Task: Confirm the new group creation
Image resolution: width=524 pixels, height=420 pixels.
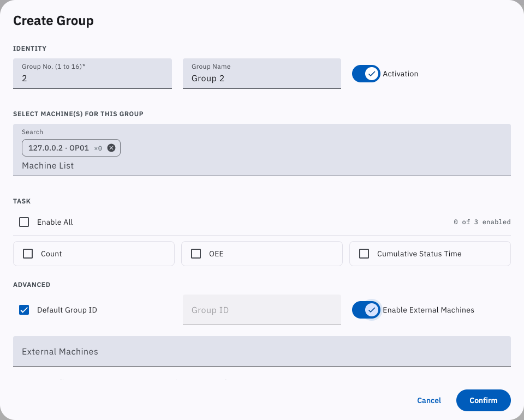Action: coord(483,400)
